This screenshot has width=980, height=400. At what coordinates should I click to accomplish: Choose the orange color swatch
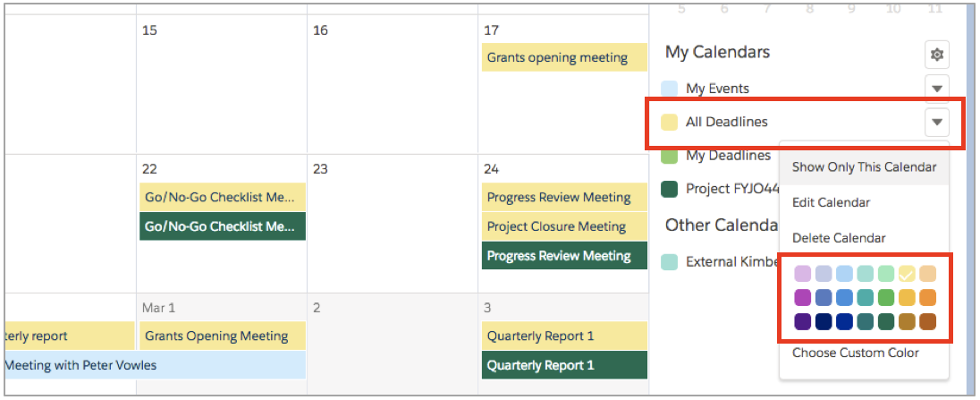click(927, 297)
